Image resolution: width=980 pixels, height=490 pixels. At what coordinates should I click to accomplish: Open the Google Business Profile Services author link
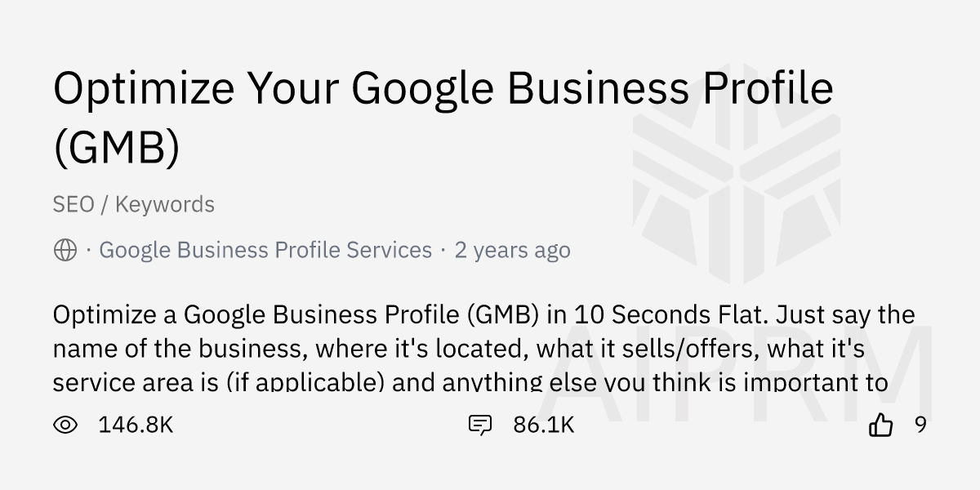[x=264, y=249]
